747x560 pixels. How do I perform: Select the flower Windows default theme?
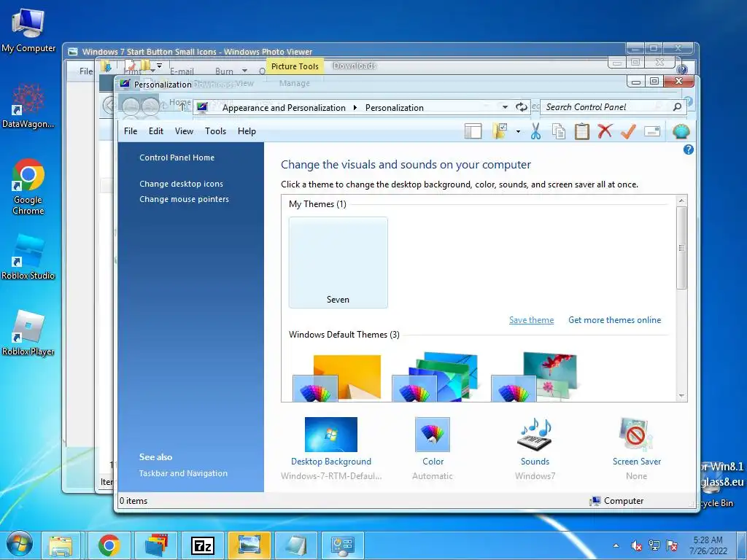pyautogui.click(x=534, y=377)
